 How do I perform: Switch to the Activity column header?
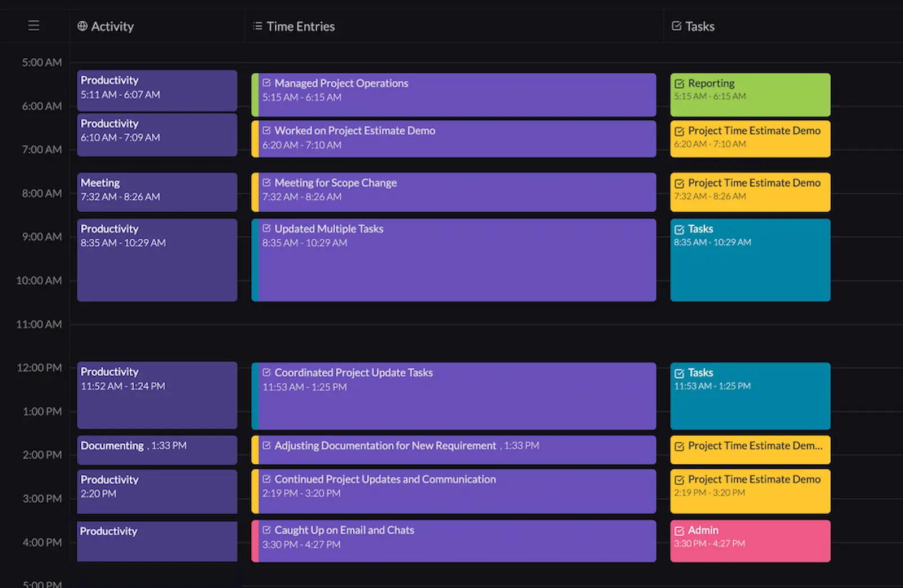(113, 25)
